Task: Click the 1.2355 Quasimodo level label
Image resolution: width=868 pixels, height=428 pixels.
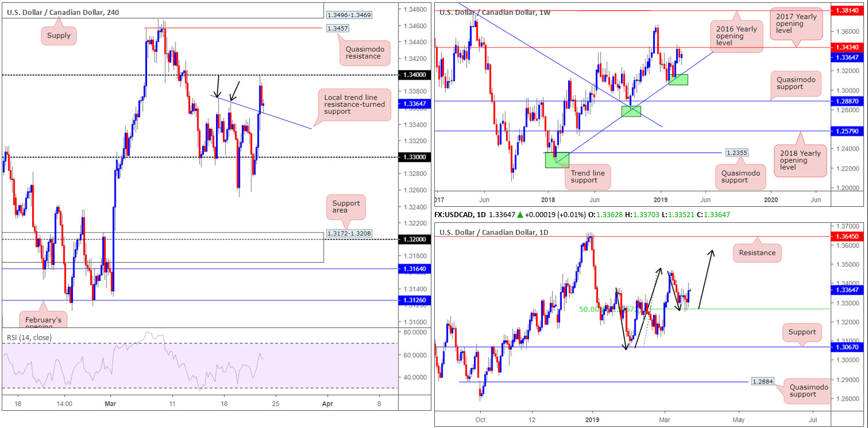Action: (737, 153)
